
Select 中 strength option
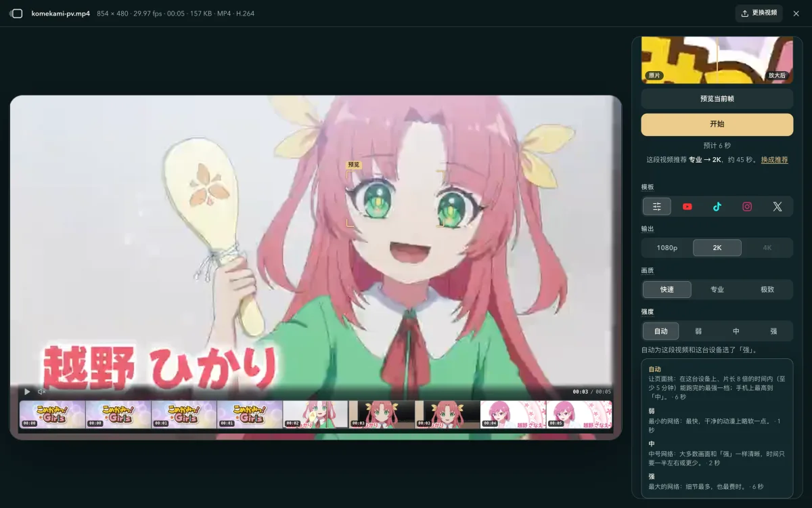click(736, 331)
